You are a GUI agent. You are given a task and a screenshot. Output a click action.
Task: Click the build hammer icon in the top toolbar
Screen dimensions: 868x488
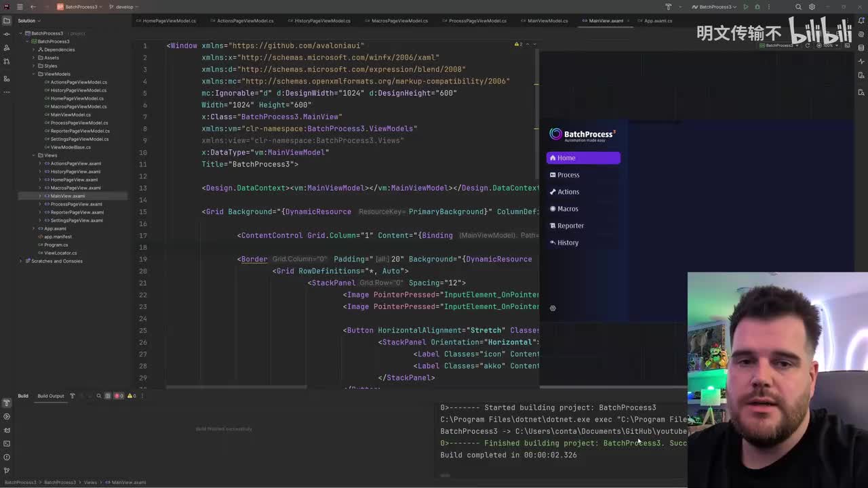tap(668, 7)
